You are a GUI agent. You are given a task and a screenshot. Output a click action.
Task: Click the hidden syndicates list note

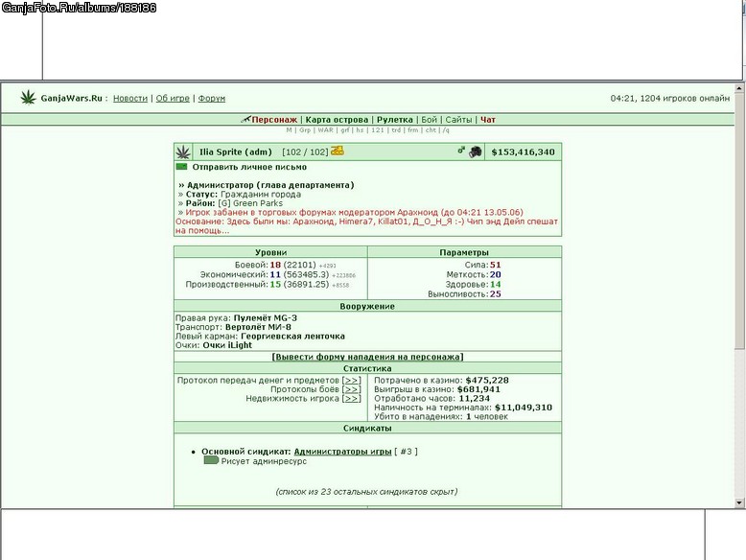click(366, 492)
